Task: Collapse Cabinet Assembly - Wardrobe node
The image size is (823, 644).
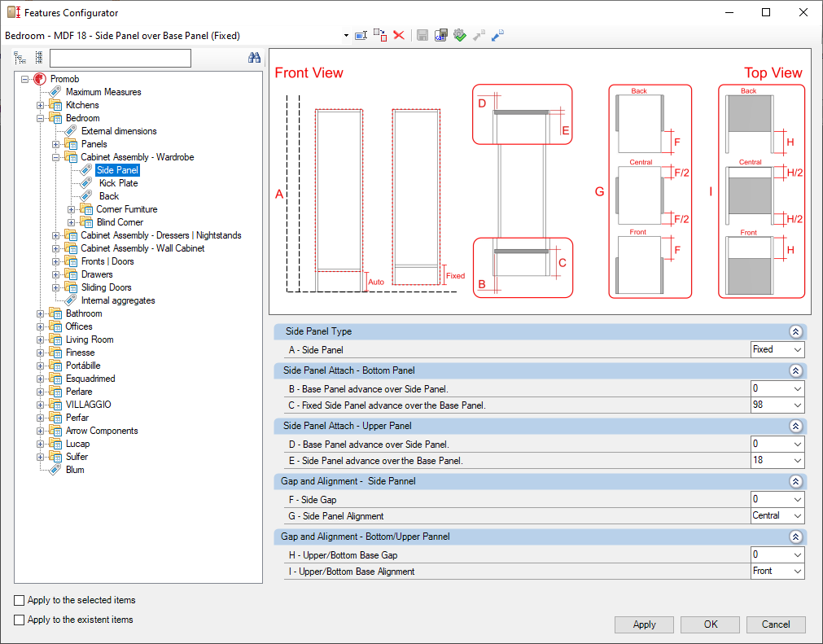Action: (x=55, y=157)
